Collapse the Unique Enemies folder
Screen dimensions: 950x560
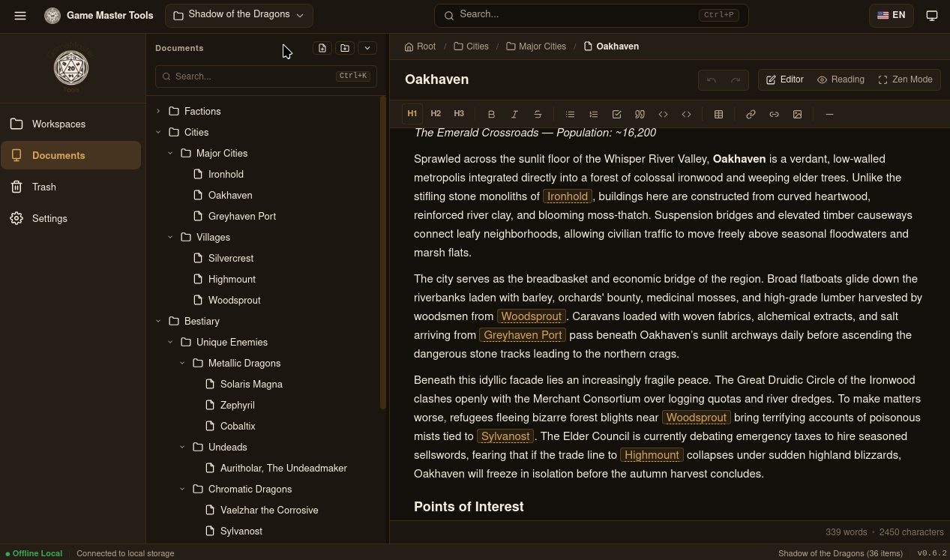click(x=170, y=342)
